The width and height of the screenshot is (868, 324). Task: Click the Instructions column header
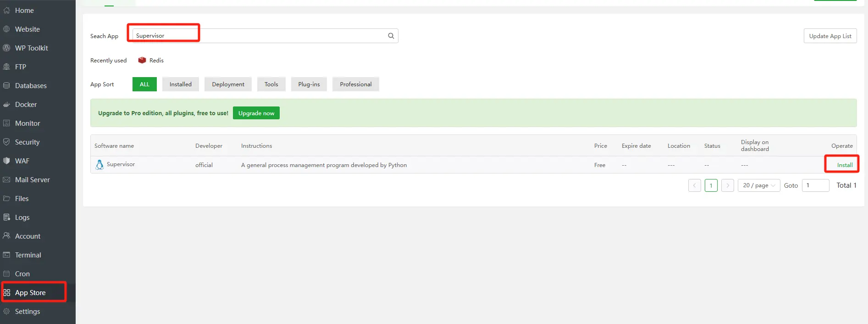257,146
